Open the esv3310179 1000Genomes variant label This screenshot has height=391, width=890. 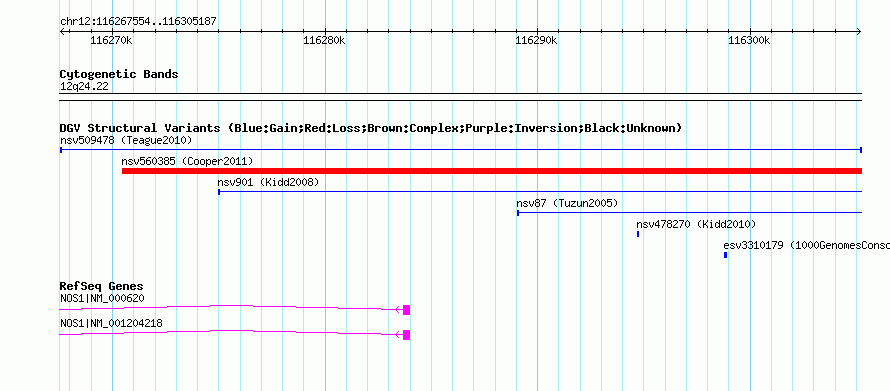click(807, 245)
